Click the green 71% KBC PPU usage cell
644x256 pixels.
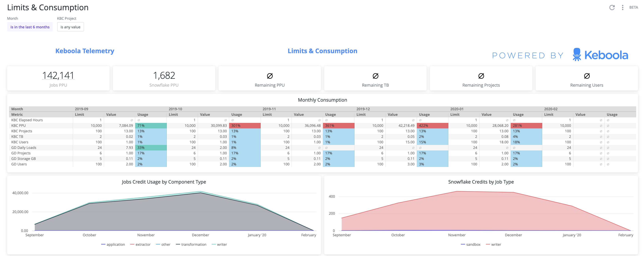click(151, 126)
